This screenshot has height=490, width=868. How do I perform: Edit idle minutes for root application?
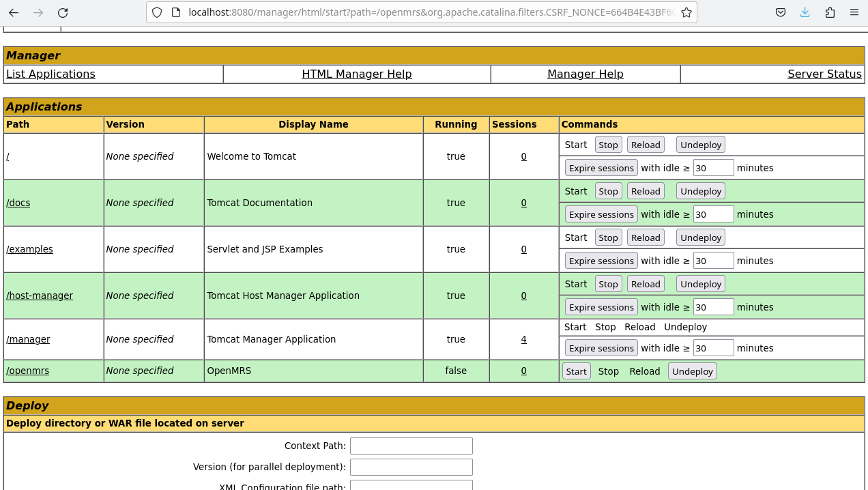(713, 168)
